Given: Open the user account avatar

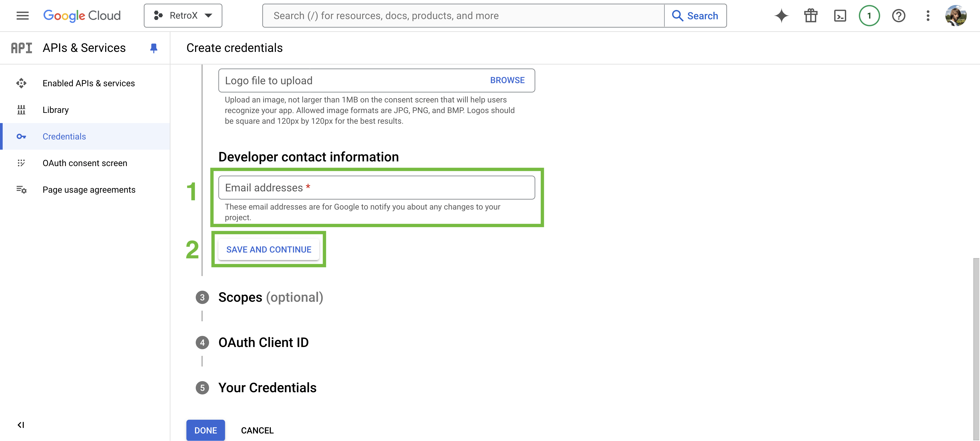Looking at the screenshot, I should tap(956, 16).
